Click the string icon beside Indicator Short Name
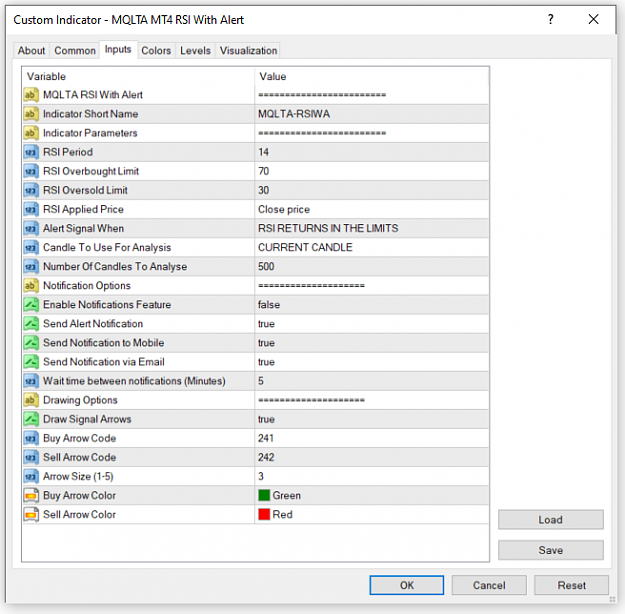This screenshot has width=625, height=614. pos(31,114)
